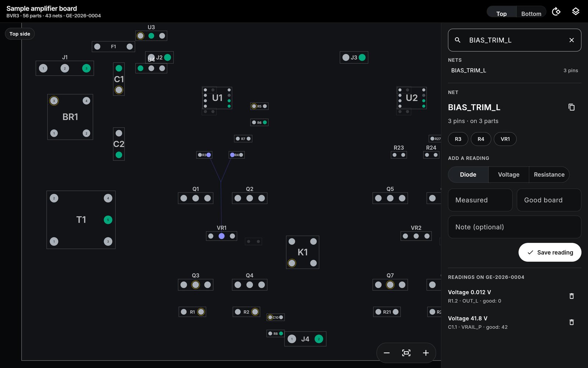The image size is (588, 368).
Task: Click the net search field
Action: pos(514,40)
